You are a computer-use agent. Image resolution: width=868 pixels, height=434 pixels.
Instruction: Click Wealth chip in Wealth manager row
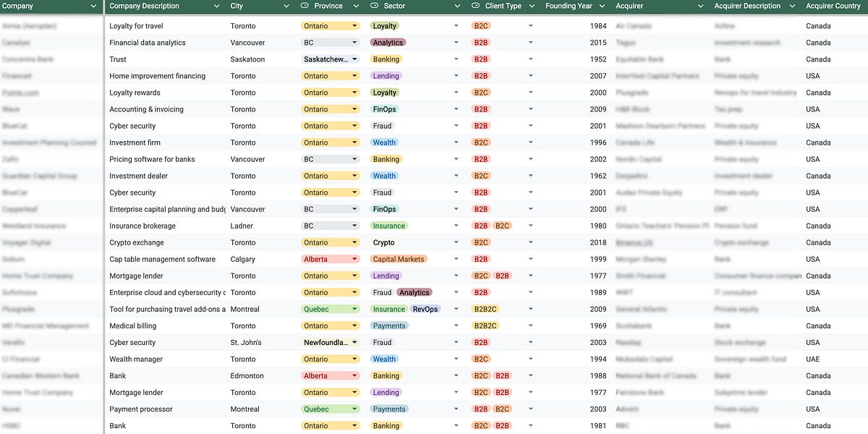[384, 359]
